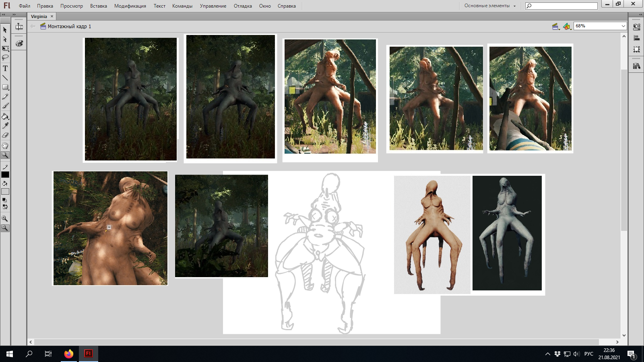Expand the collapsed panel column beside tools
This screenshot has width=644, height=362.
point(14,14)
